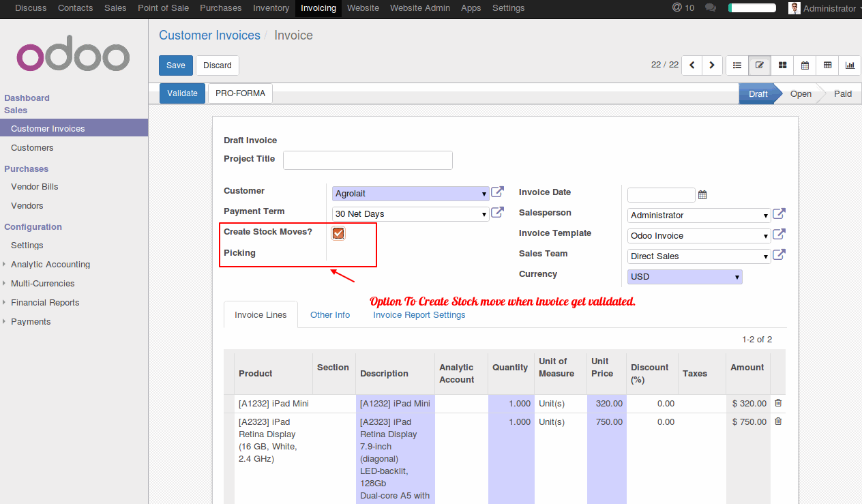Screen dimensions: 862x504
Task: Click the Project Title input field
Action: tap(368, 160)
